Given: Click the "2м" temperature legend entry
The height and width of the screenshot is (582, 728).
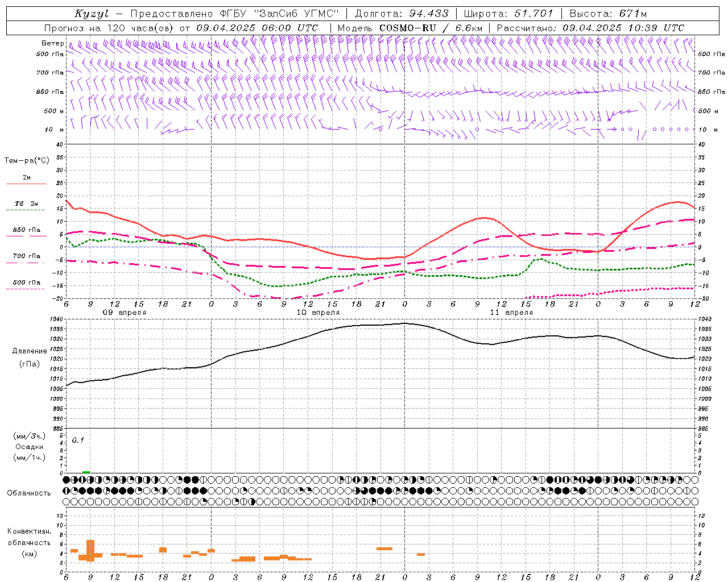Looking at the screenshot, I should (x=27, y=178).
